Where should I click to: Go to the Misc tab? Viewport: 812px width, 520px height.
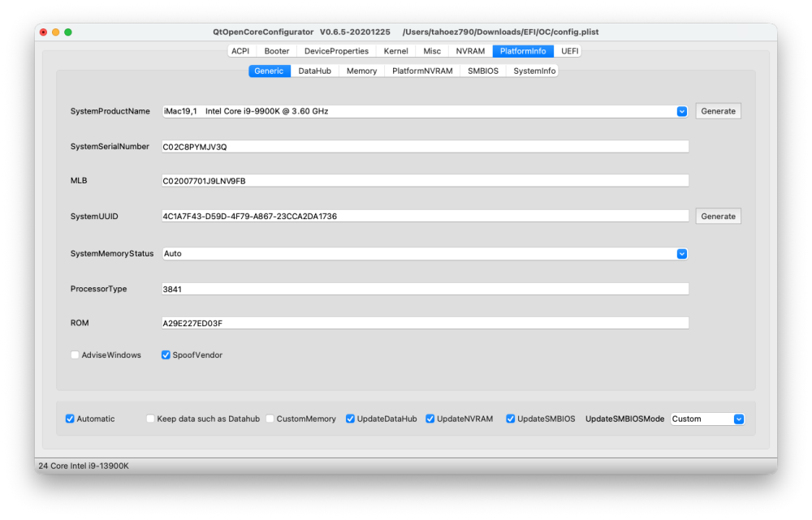tap(432, 51)
